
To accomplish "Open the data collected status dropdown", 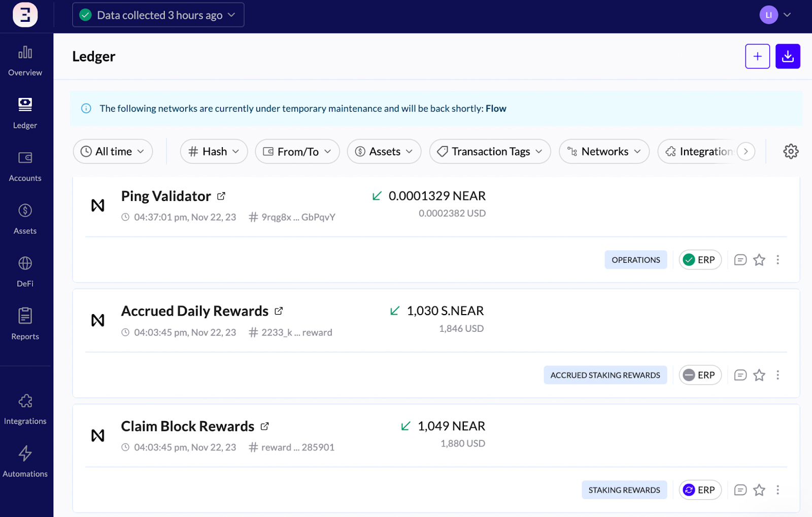I will tap(158, 15).
